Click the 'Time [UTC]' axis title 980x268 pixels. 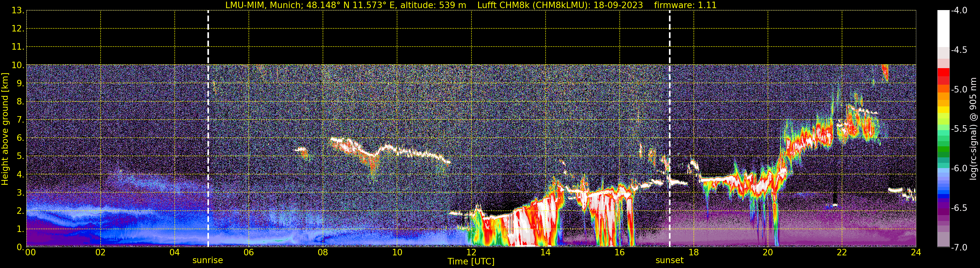[471, 262]
